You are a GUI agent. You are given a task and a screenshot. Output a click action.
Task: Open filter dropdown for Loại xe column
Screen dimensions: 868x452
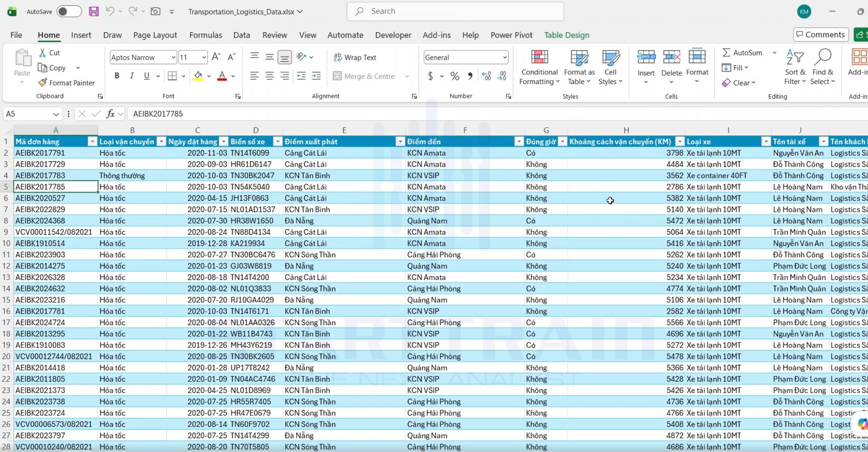coord(766,142)
